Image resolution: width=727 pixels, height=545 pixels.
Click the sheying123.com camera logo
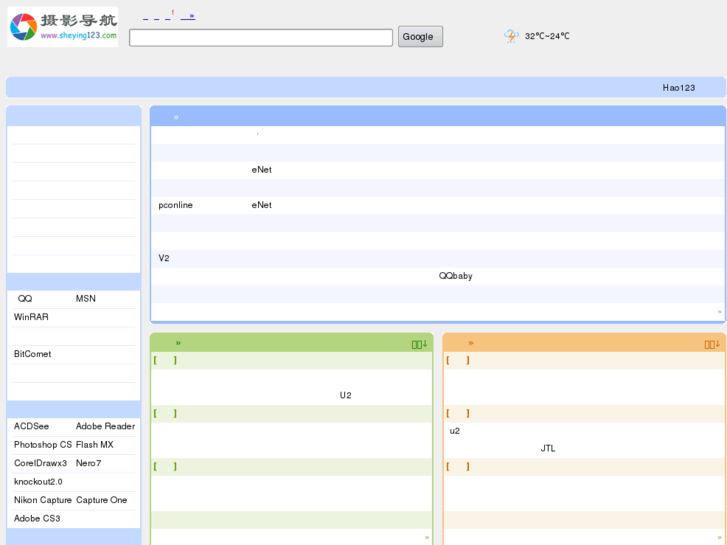[x=62, y=27]
